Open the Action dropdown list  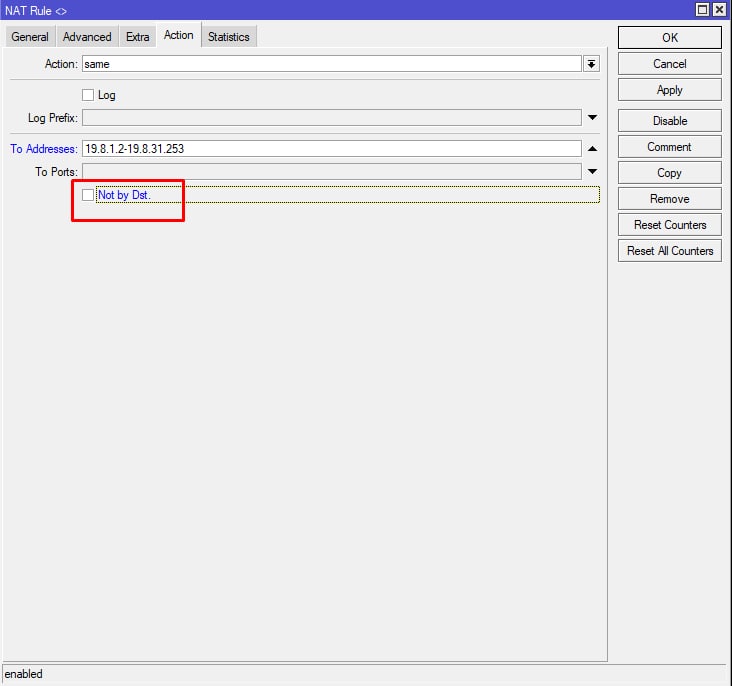pyautogui.click(x=591, y=64)
